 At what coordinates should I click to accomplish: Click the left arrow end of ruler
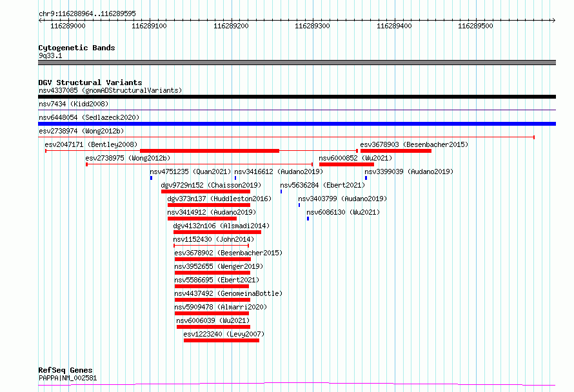pos(40,20)
